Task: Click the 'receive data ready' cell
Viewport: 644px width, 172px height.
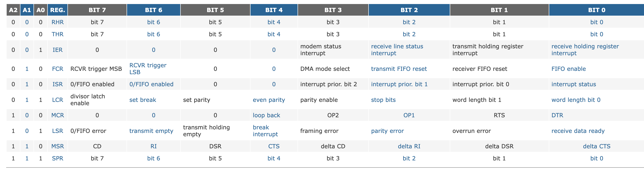Action: tap(578, 131)
